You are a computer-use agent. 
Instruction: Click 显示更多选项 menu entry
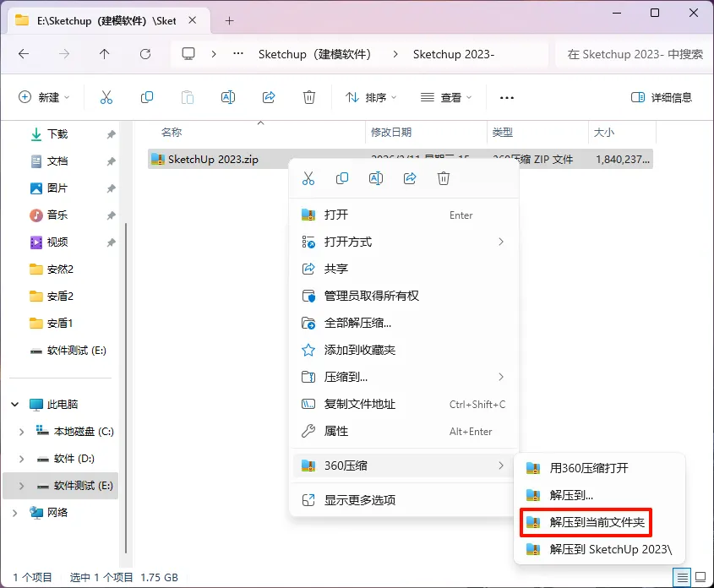click(405, 500)
